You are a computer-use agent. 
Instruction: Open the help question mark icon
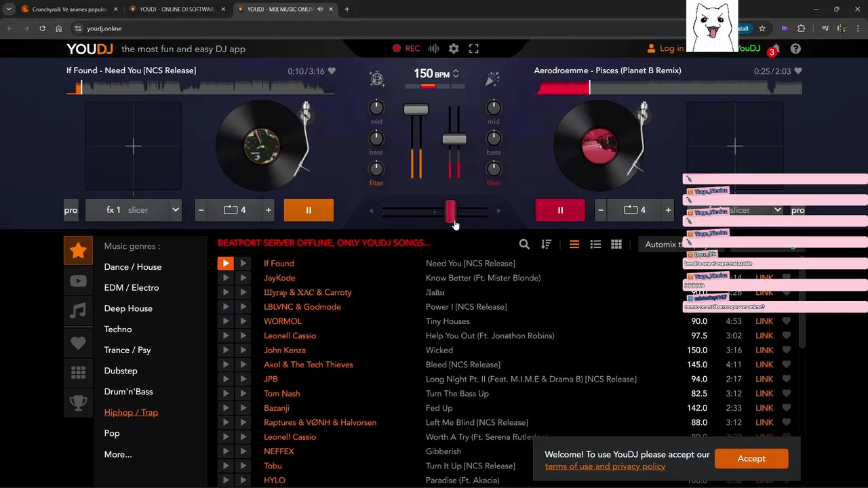pyautogui.click(x=795, y=49)
